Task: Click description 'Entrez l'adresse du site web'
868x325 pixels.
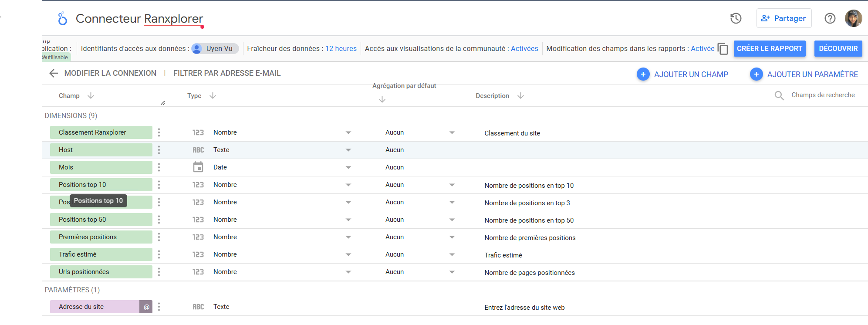Action: pos(524,308)
